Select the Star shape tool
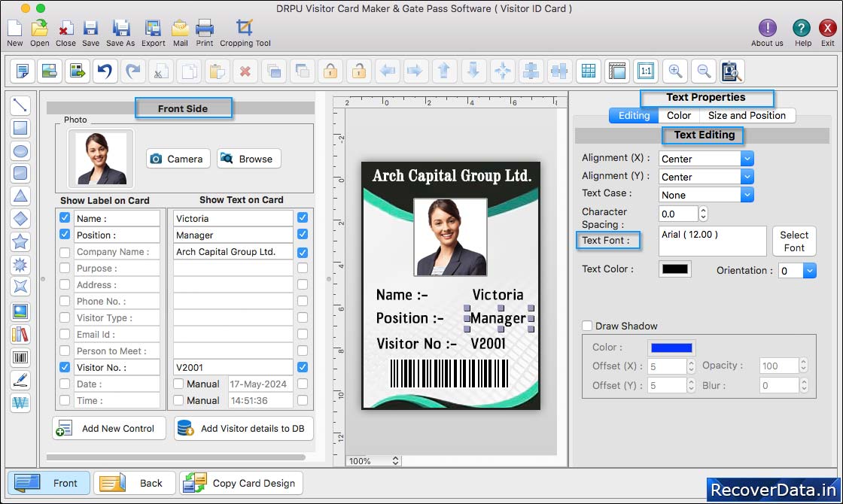843x504 pixels. 20,241
